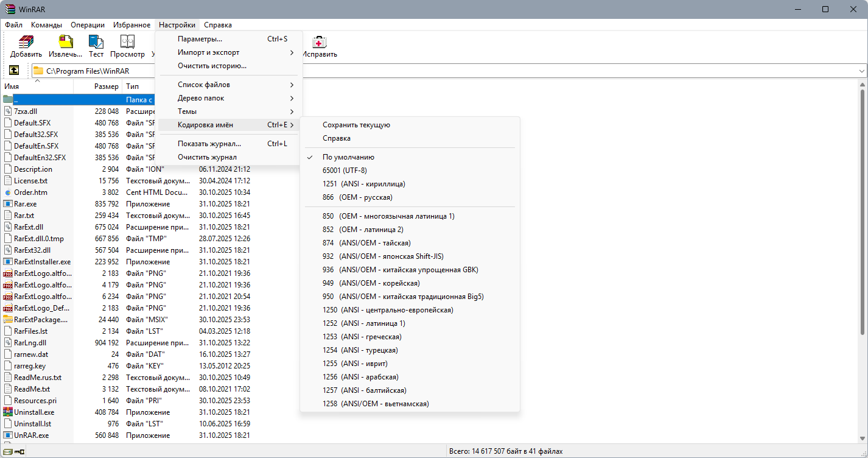Open the Справка menu in the menu bar

coord(218,25)
